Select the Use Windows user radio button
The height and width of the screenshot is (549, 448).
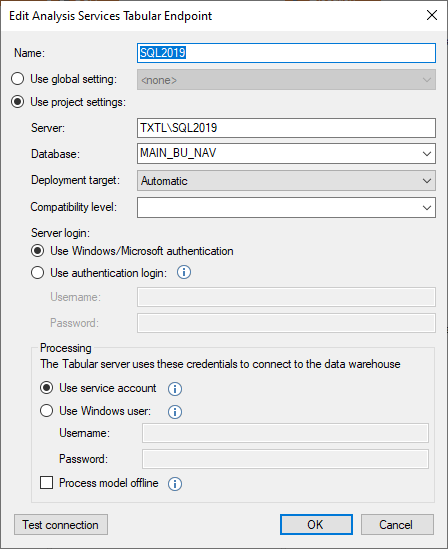click(46, 411)
